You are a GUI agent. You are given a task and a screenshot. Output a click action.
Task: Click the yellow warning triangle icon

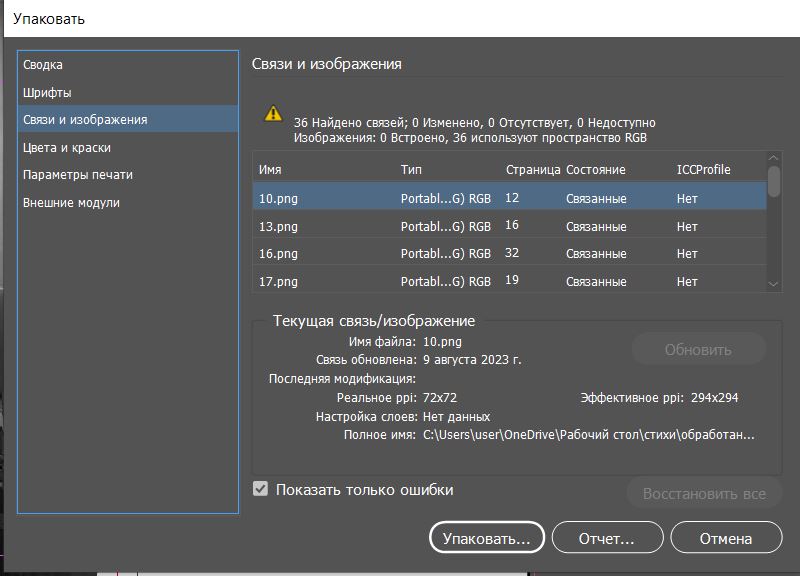[x=273, y=113]
